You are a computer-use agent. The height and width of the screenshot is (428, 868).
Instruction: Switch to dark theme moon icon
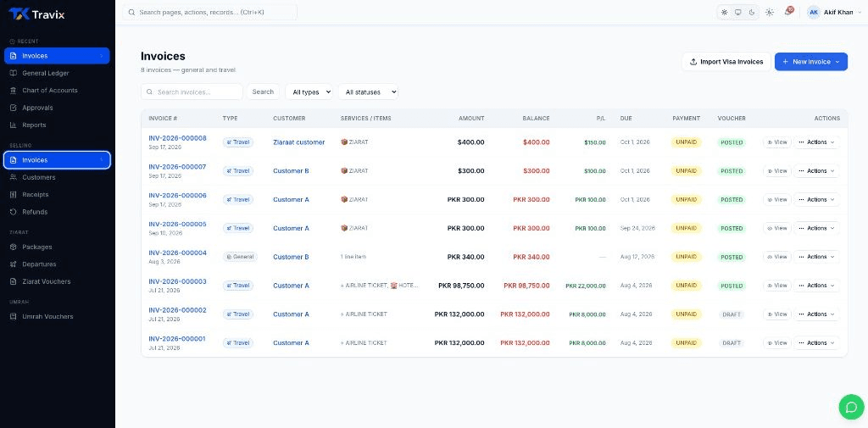click(752, 12)
